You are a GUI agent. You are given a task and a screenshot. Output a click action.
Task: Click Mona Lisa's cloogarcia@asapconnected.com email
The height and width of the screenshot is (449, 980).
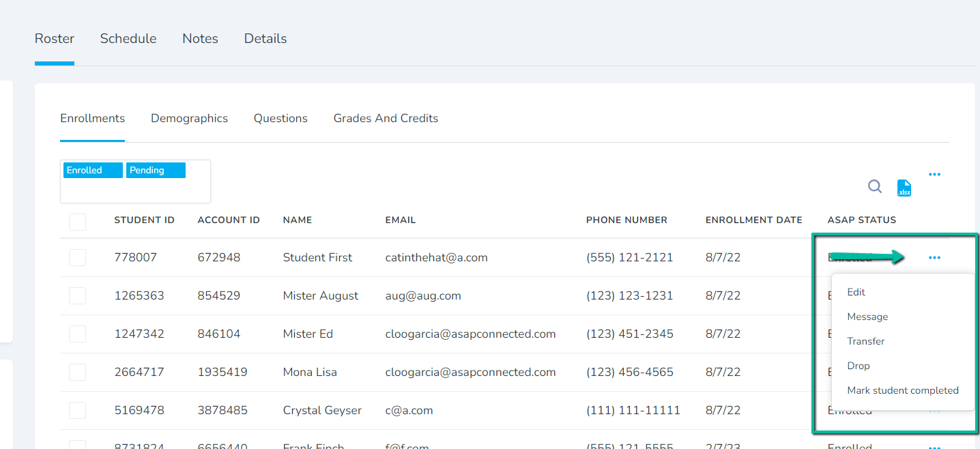click(471, 372)
